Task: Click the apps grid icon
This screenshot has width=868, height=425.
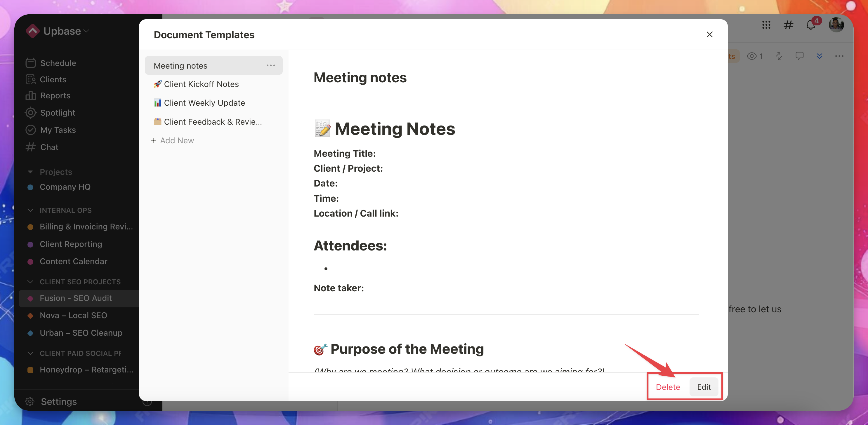Action: point(766,25)
